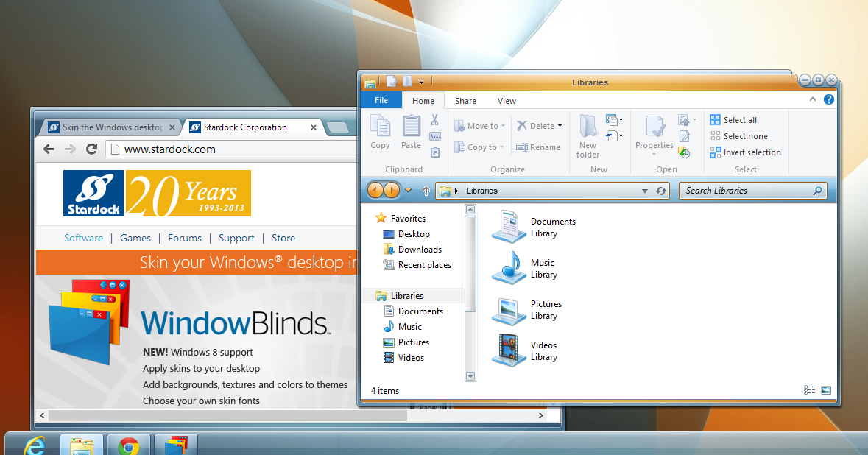Switch to the View ribbon tab

click(507, 101)
